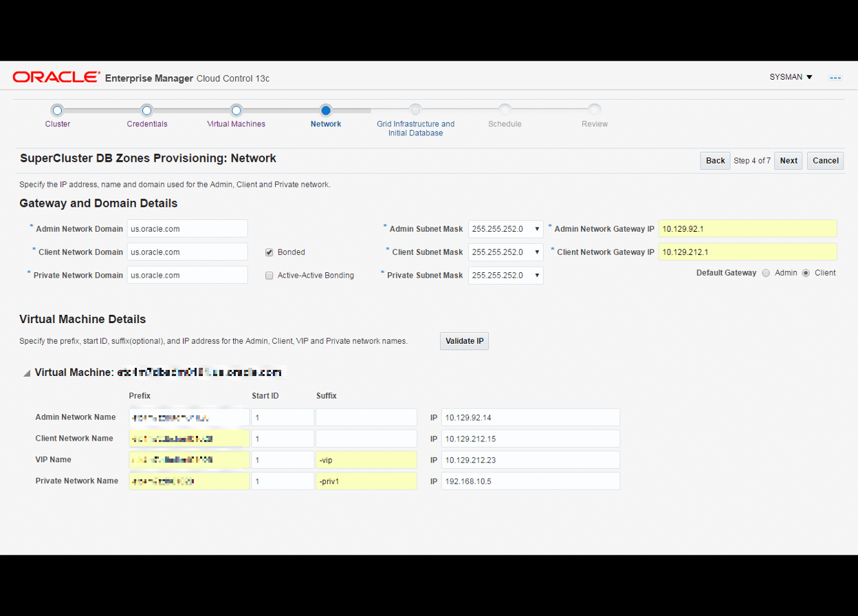Open the dotted options menu icon
Screen dimensions: 858x616
(835, 78)
